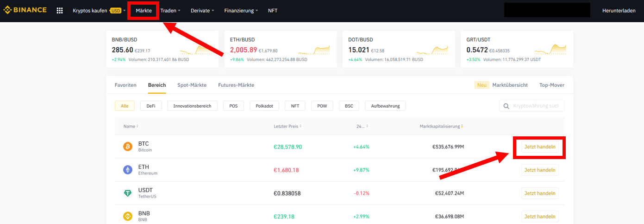The image size is (644, 224).
Task: Open DOT/BUSD mini price chart
Action: tap(432, 49)
